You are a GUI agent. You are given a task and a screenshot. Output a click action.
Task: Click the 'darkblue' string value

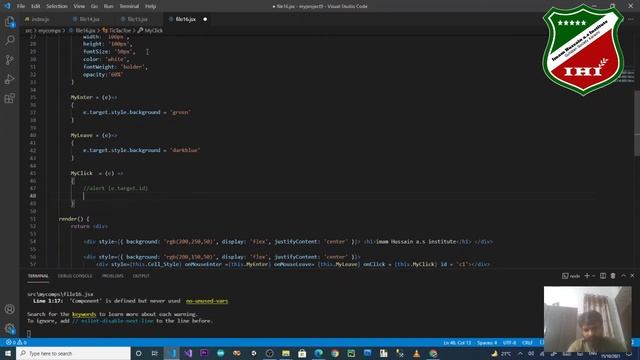point(185,150)
